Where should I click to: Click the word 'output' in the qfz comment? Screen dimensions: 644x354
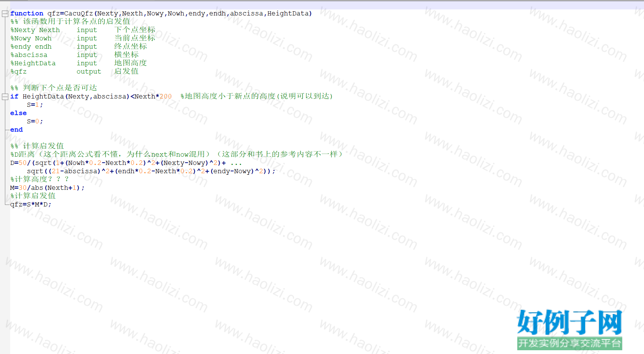coord(89,71)
